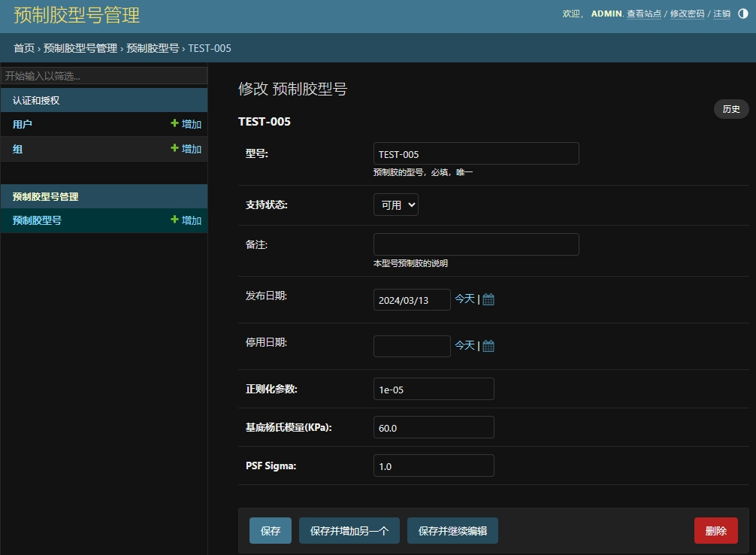
Task: Open calendar picker for 停用日期
Action: click(488, 346)
